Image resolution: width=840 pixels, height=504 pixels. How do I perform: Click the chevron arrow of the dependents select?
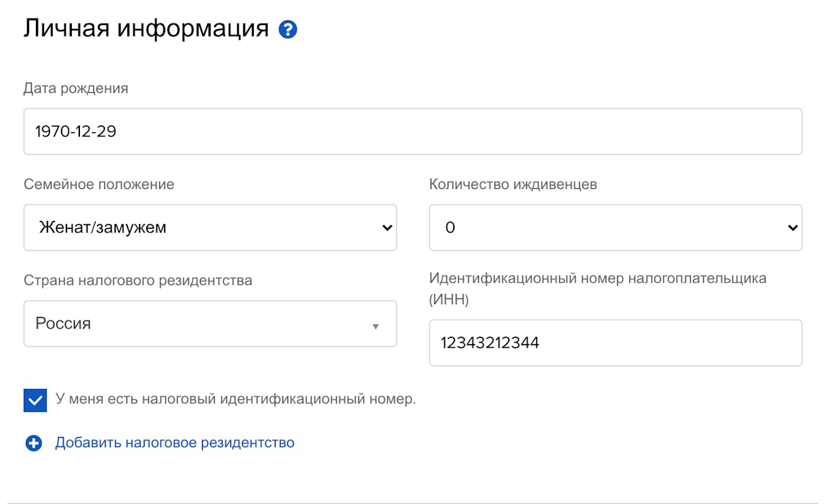click(793, 228)
